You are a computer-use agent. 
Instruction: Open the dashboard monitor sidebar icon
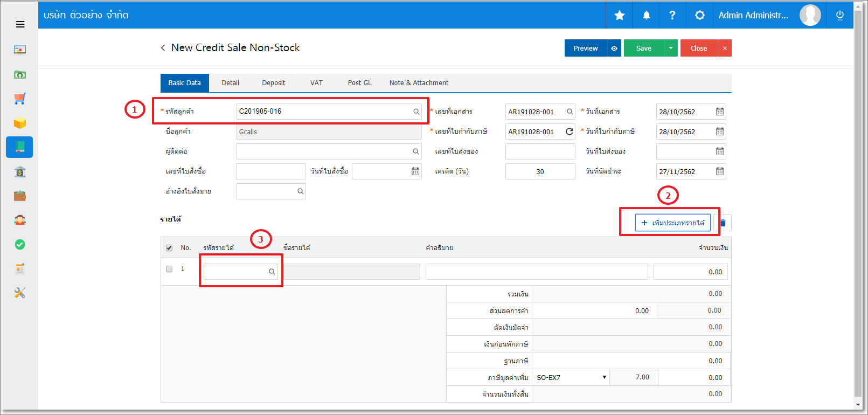[20, 50]
